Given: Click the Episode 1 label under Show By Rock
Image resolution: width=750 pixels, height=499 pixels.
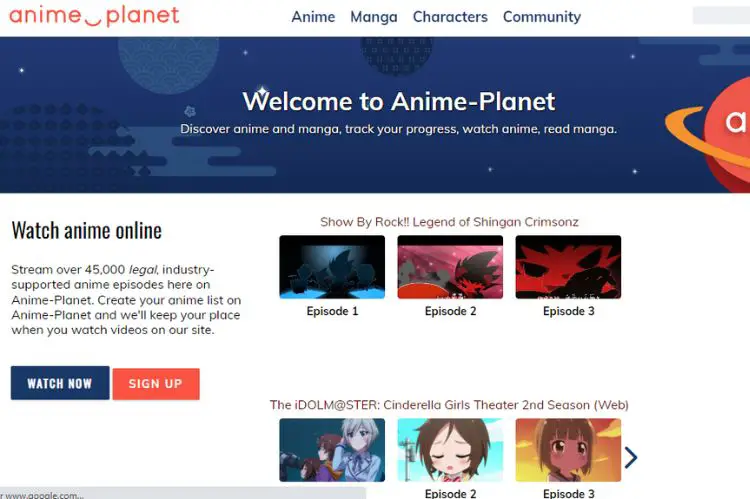Looking at the screenshot, I should (x=332, y=311).
